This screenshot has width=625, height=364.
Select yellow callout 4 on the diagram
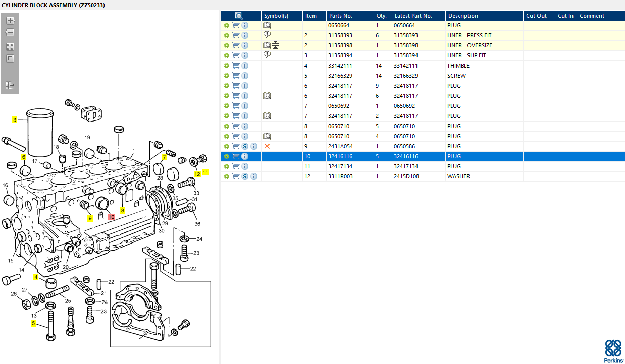click(x=36, y=277)
